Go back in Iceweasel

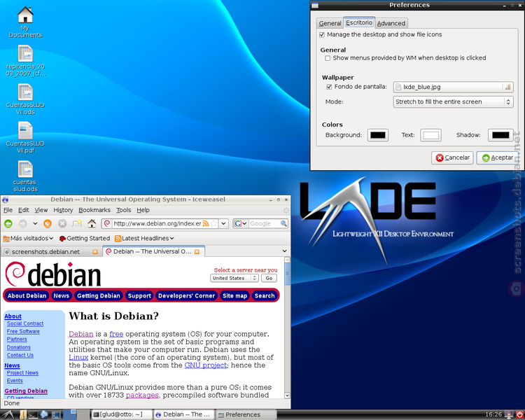(x=8, y=223)
